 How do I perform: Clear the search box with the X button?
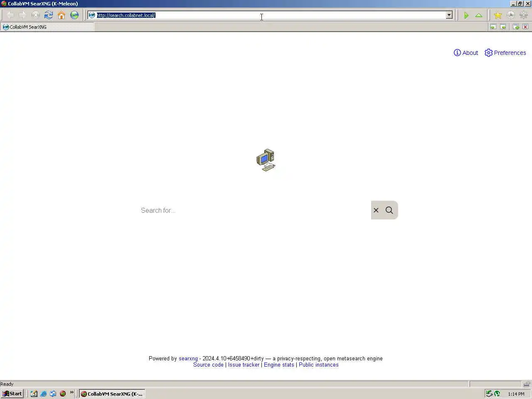376,210
